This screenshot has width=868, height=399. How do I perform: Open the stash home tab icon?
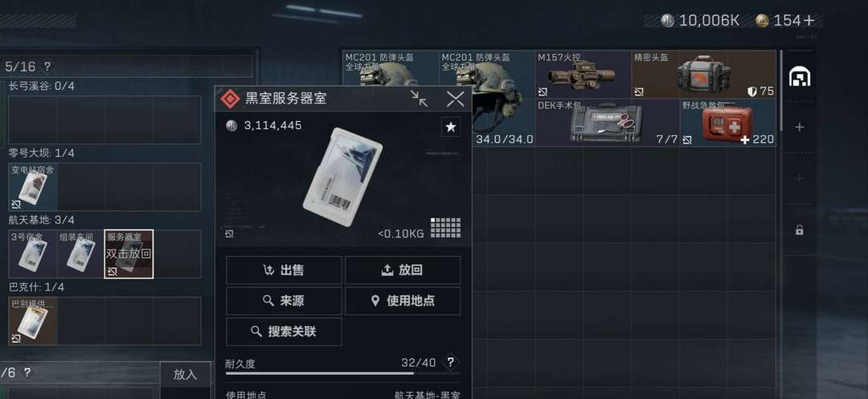click(800, 77)
